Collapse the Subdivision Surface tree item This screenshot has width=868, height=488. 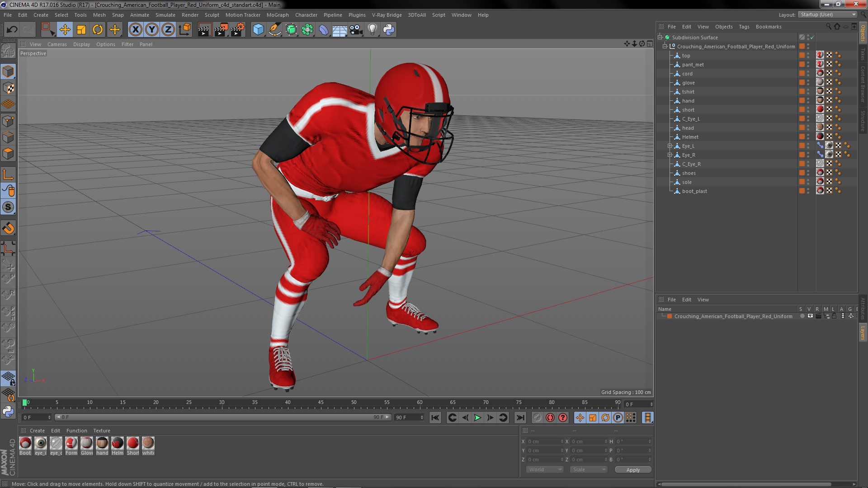pos(660,37)
